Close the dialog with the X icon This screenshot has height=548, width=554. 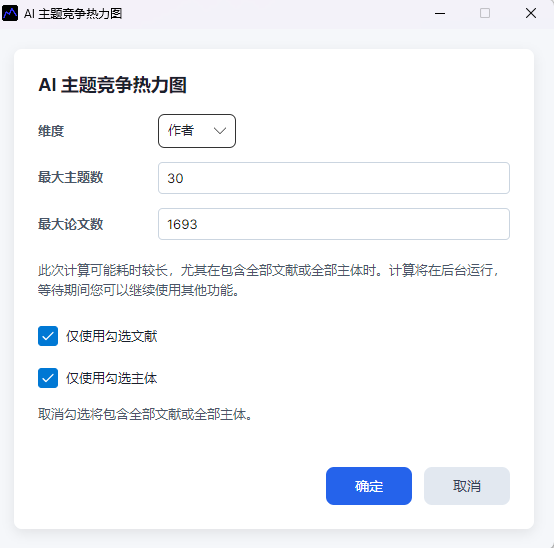point(531,13)
